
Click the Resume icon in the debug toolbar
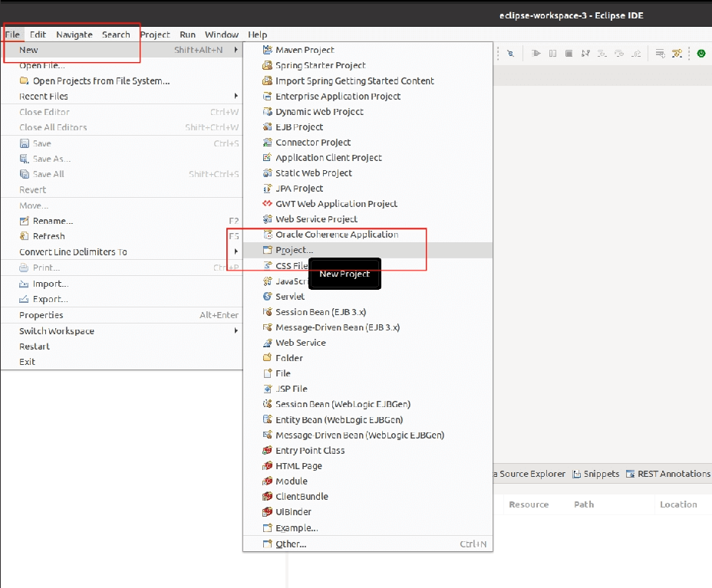pos(537,54)
